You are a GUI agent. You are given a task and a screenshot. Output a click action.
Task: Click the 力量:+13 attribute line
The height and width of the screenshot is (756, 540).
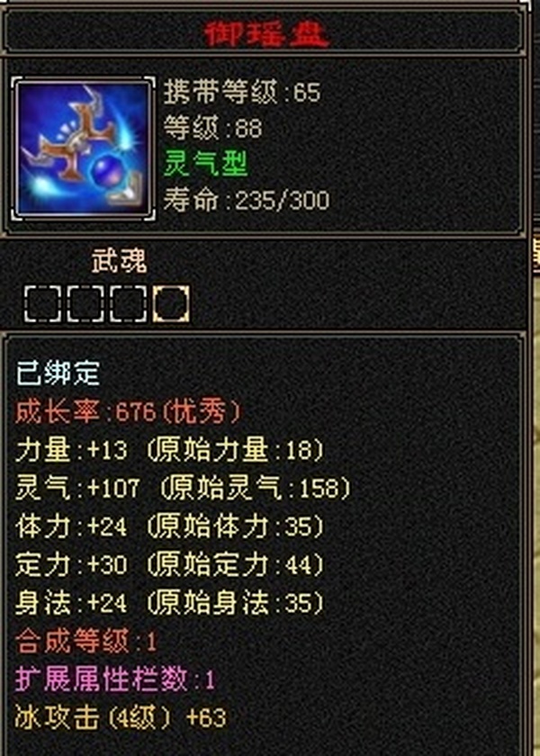click(169, 451)
